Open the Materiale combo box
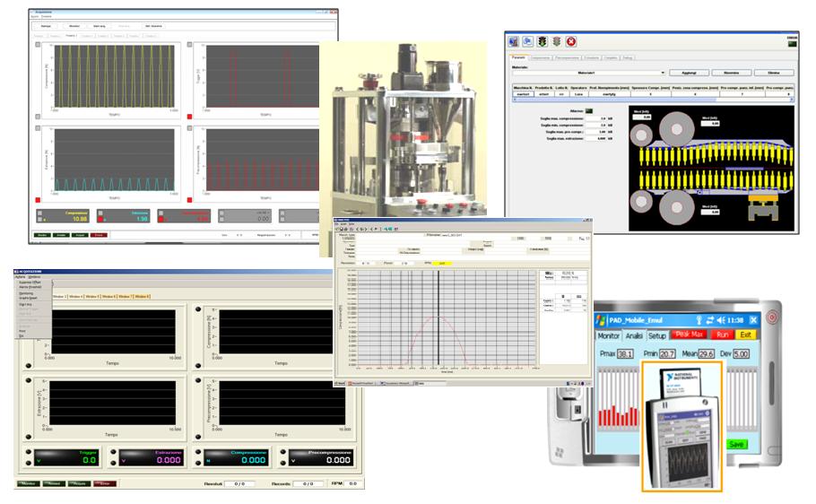This screenshot has height=504, width=816. click(588, 73)
